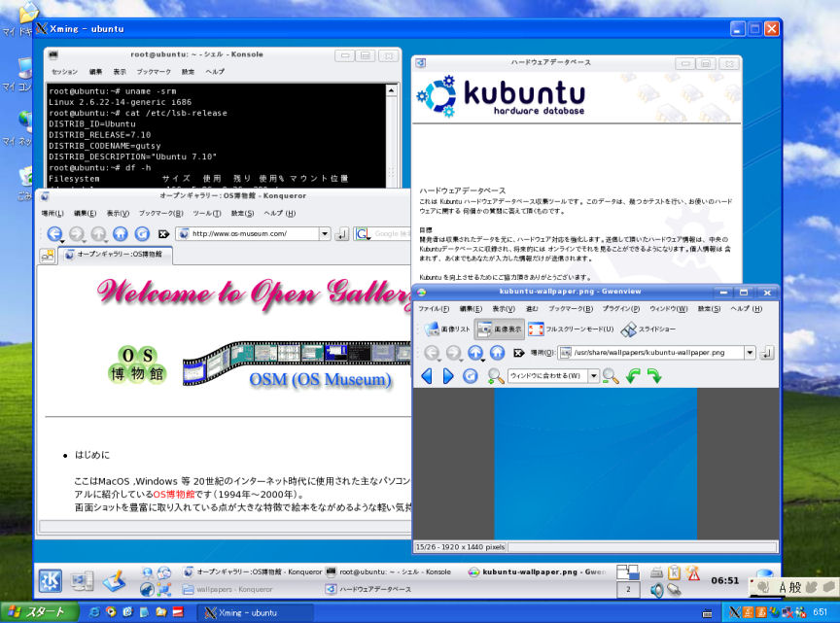Go up a folder in Gwenview
This screenshot has height=623, width=840.
click(475, 353)
